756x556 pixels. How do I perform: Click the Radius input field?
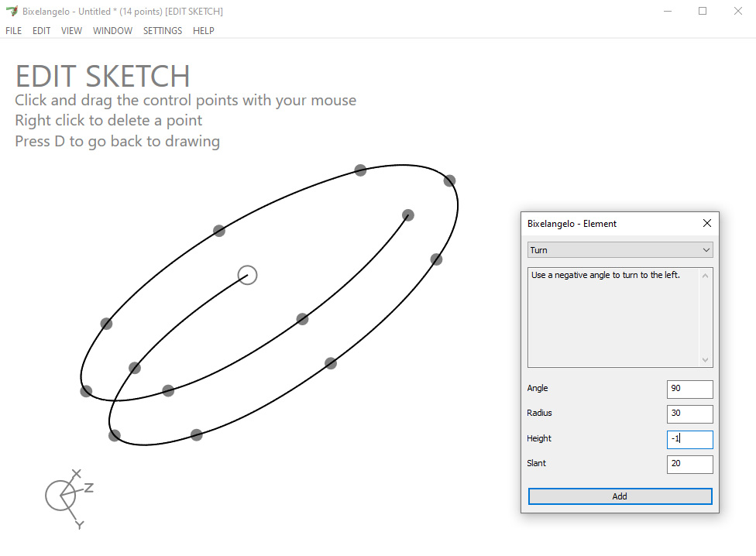coord(689,414)
